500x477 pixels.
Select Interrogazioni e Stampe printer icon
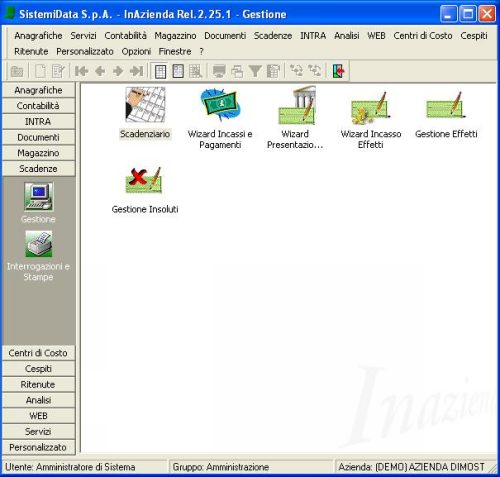point(38,244)
